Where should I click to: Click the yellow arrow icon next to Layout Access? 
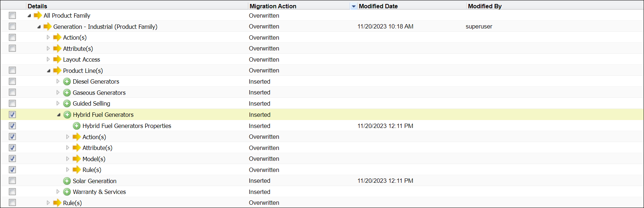pos(57,59)
